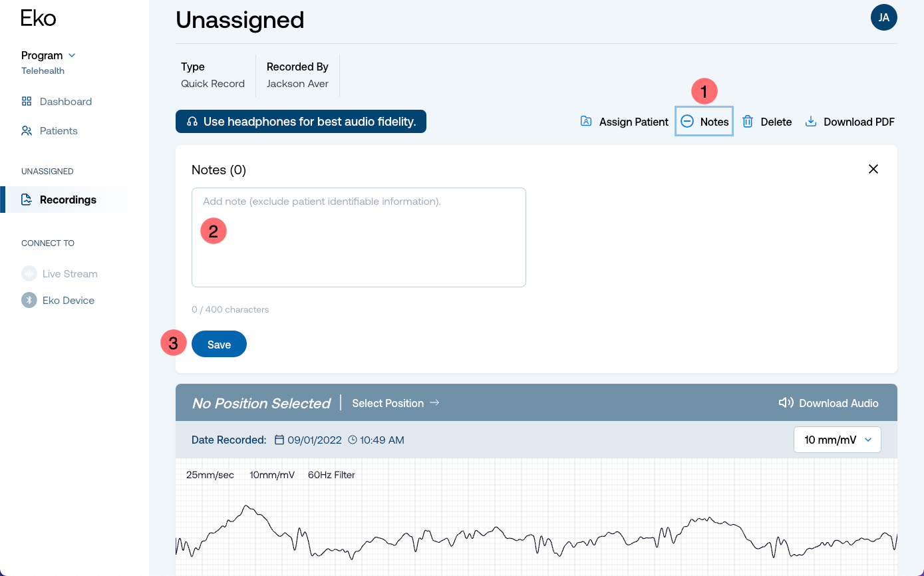
Task: Delete this recording
Action: point(767,122)
